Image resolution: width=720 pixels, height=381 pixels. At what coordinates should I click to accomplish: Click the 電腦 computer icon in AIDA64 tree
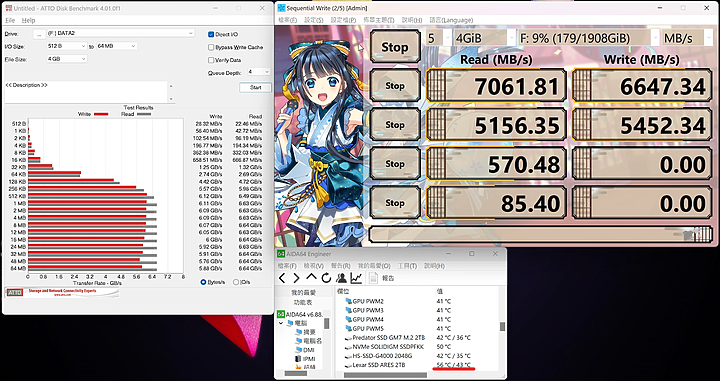pos(290,323)
